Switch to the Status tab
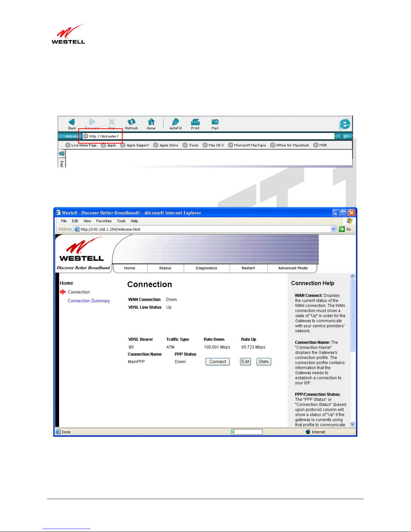Viewport: 411px width, 532px height. point(165,268)
